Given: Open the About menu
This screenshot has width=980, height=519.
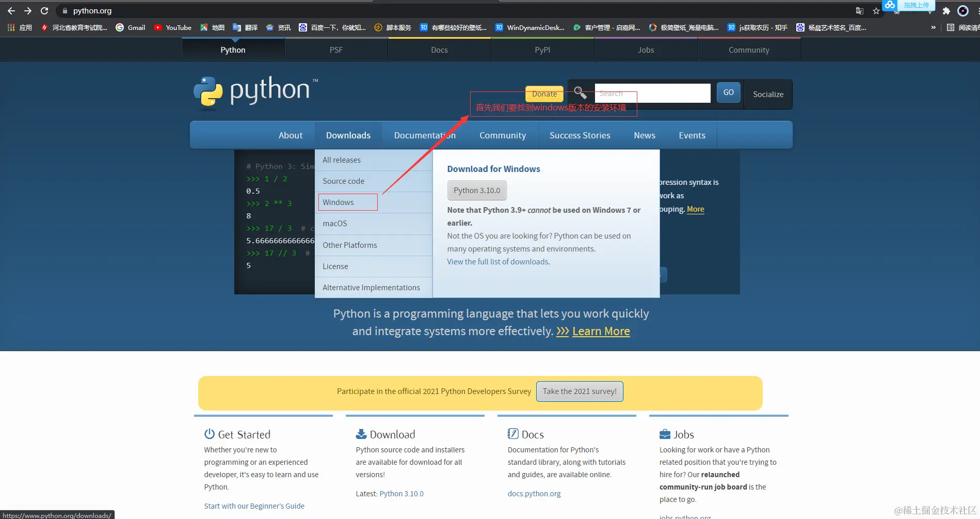Looking at the screenshot, I should tap(291, 135).
